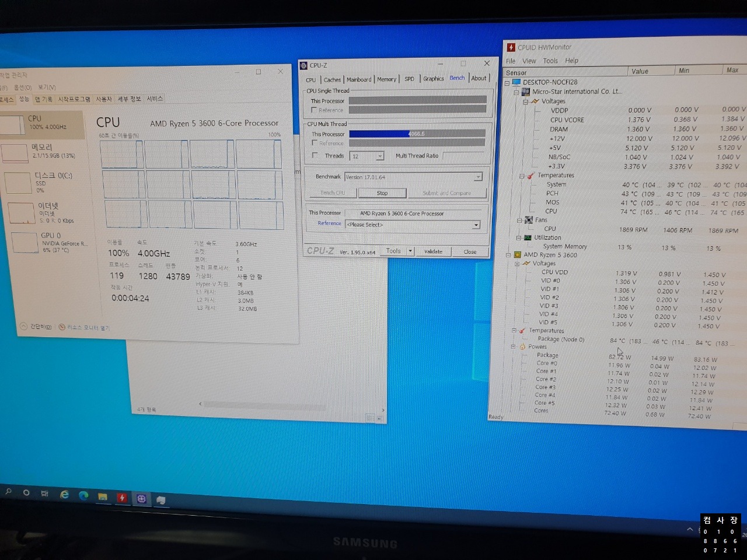This screenshot has width=747, height=560.
Task: Open the Graphics tab in CPU-Z
Action: [x=434, y=79]
